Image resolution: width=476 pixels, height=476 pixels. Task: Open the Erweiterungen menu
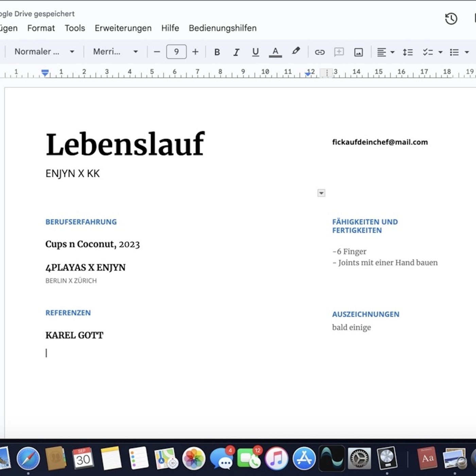(x=123, y=28)
